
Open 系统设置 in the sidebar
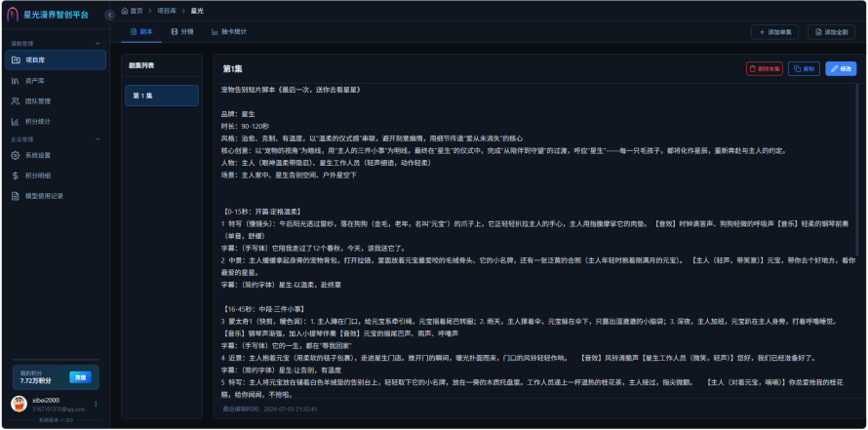56,155
